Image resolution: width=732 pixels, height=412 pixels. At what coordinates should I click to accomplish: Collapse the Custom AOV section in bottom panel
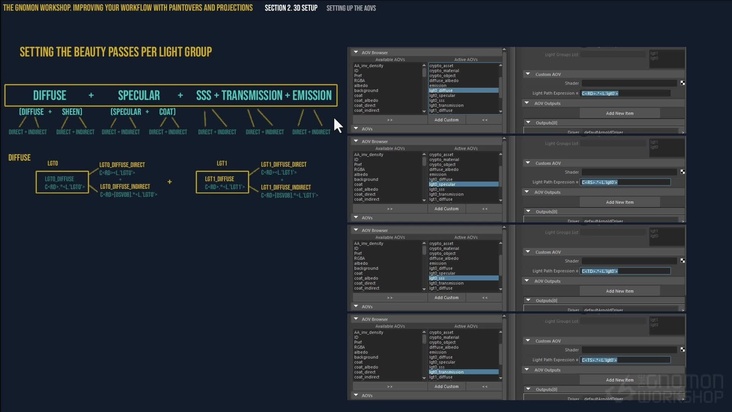[x=528, y=341]
